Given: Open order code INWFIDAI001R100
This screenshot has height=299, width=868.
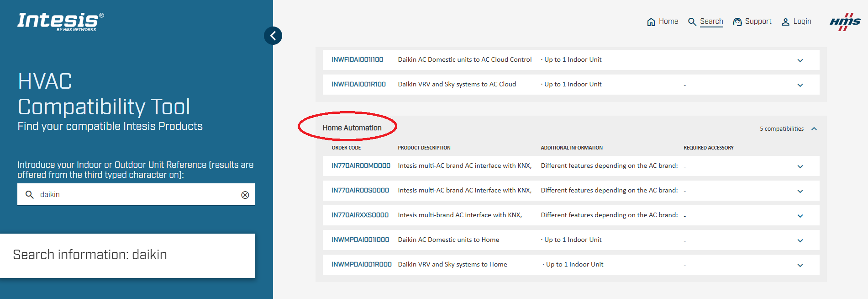Looking at the screenshot, I should (358, 84).
